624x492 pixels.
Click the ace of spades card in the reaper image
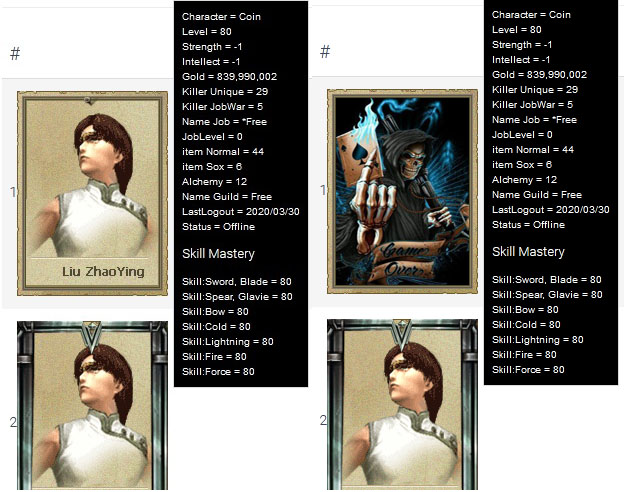(359, 160)
